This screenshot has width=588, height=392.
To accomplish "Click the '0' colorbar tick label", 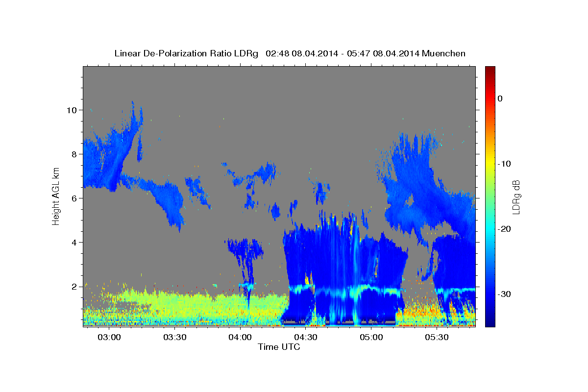I will pyautogui.click(x=500, y=98).
